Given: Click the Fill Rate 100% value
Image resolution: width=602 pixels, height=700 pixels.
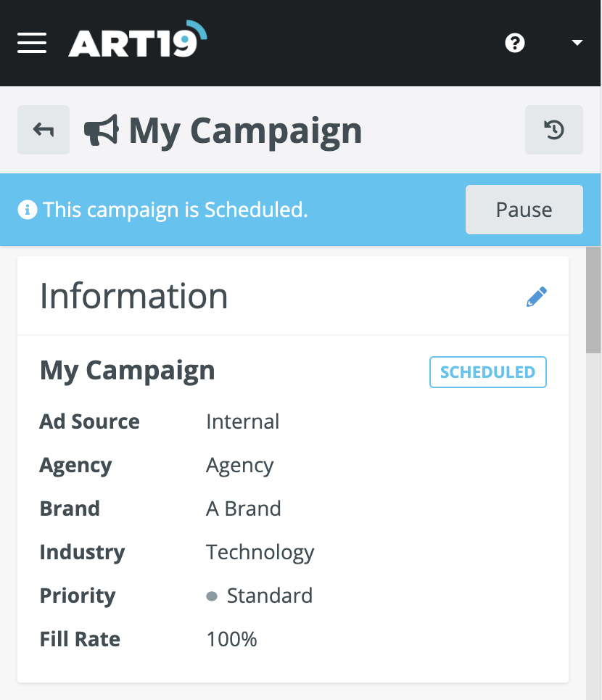Looking at the screenshot, I should (x=231, y=639).
